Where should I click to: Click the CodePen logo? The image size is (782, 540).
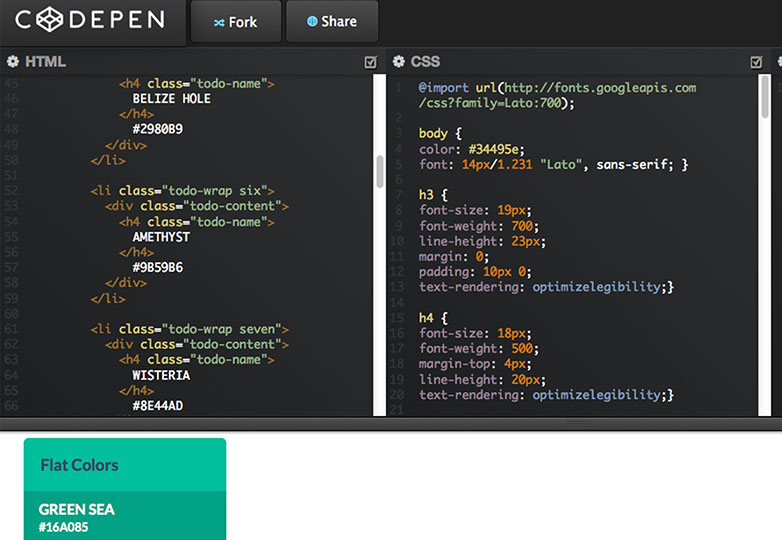pos(92,20)
